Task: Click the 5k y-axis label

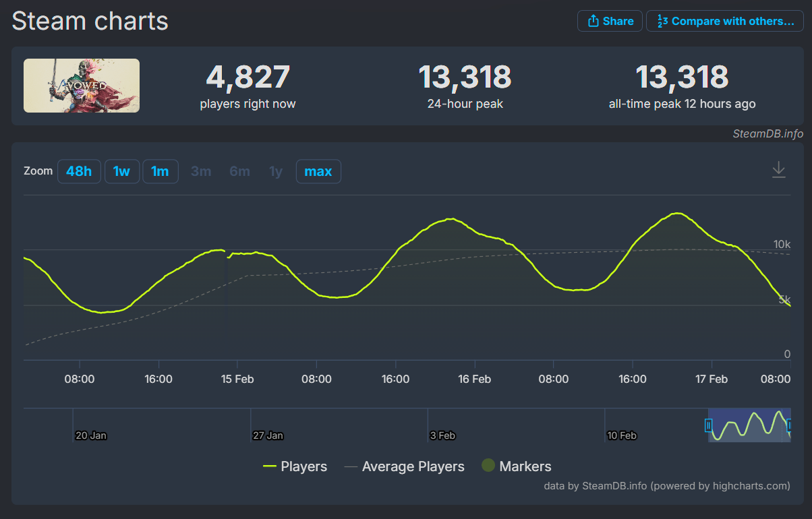Action: tap(784, 300)
